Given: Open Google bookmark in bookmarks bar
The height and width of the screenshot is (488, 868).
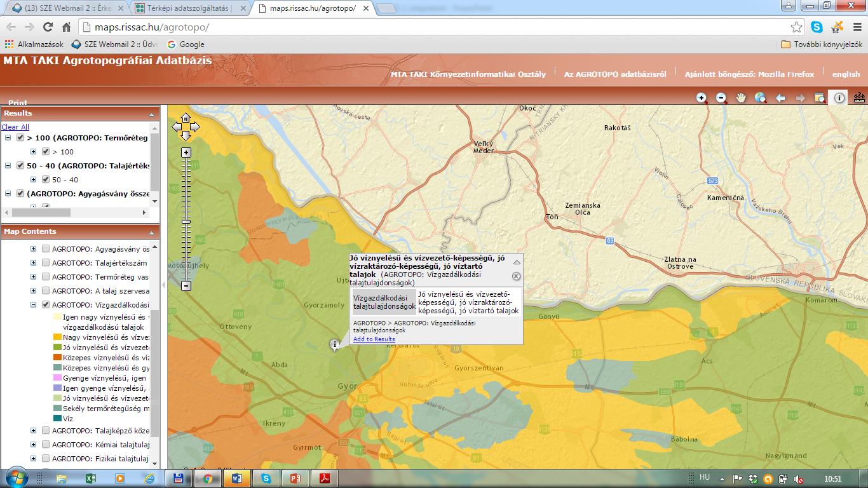Looking at the screenshot, I should pos(186,44).
